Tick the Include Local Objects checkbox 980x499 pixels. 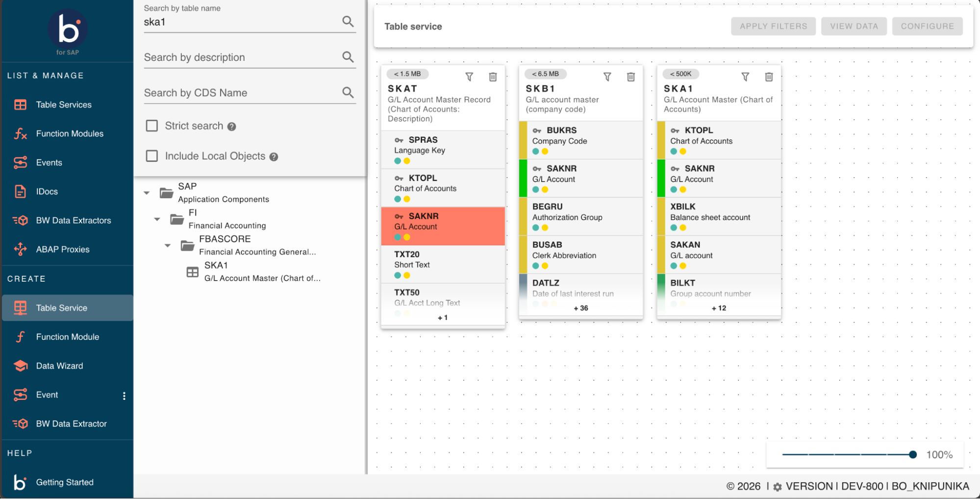[x=152, y=156]
